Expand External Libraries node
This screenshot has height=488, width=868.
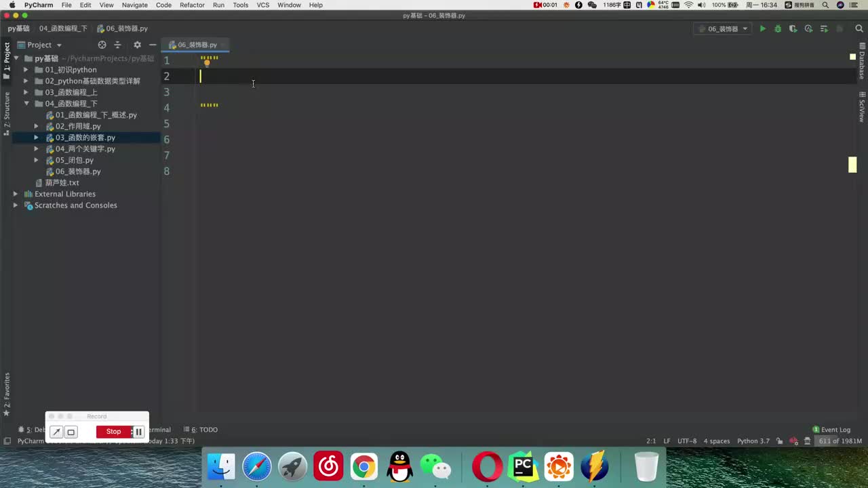pos(16,194)
